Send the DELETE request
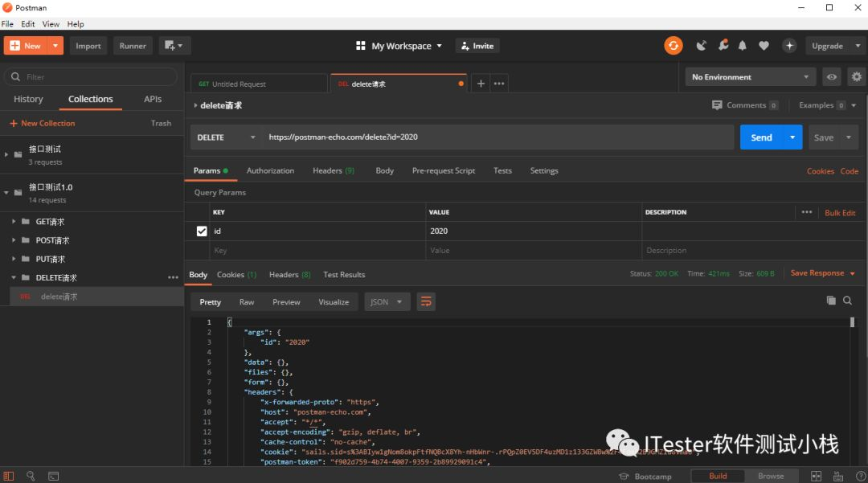Image resolution: width=868 pixels, height=483 pixels. [x=761, y=137]
